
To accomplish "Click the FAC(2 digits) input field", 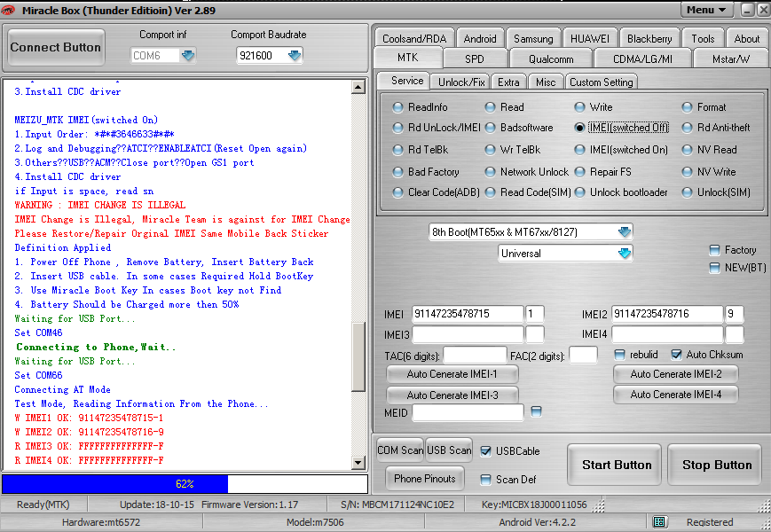I will click(583, 356).
